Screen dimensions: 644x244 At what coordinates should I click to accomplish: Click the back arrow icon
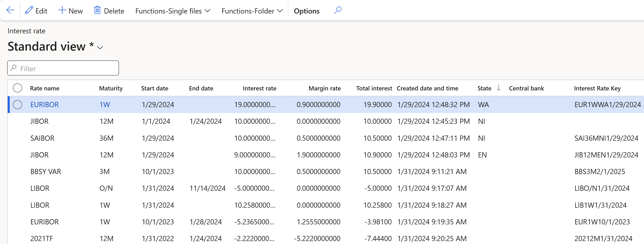[x=10, y=11]
